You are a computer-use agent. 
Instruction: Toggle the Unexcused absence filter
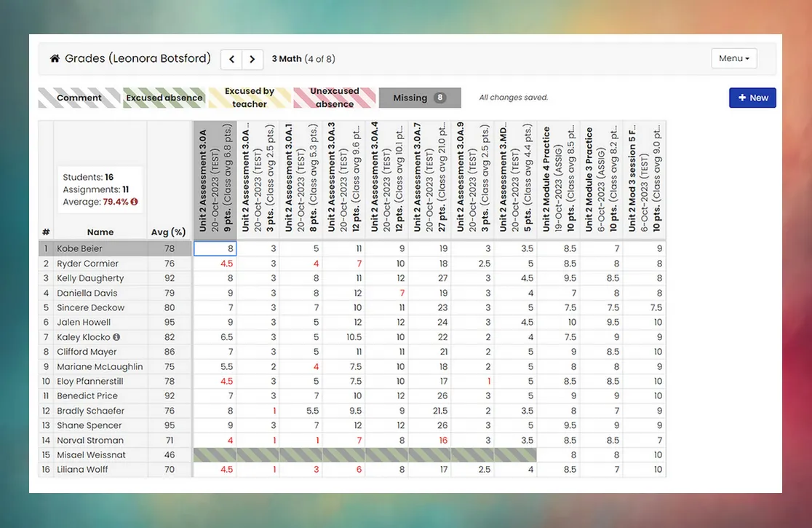coord(334,97)
